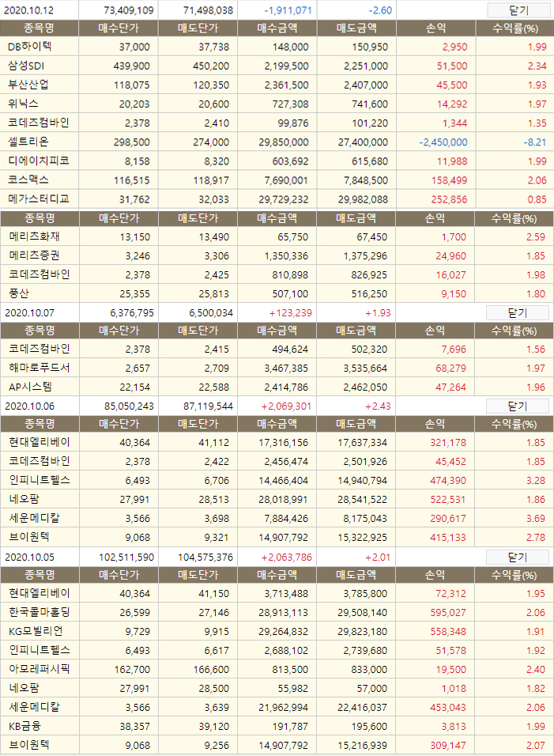This screenshot has height=756, width=554.
Task: Select the -2,450,000 loss value for 셀트리온
Action: [x=443, y=142]
